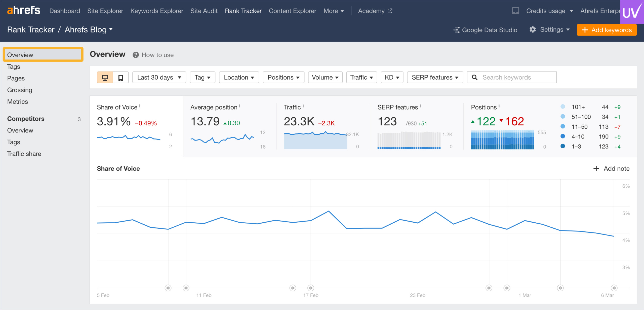Image resolution: width=644 pixels, height=310 pixels.
Task: Click the SERP features card info icon
Action: [x=420, y=106]
